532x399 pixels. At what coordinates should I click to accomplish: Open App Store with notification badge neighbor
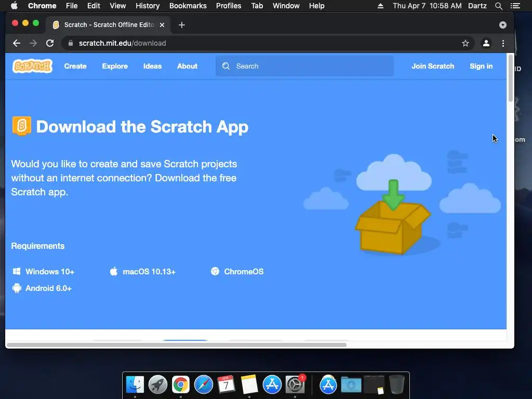(x=272, y=385)
